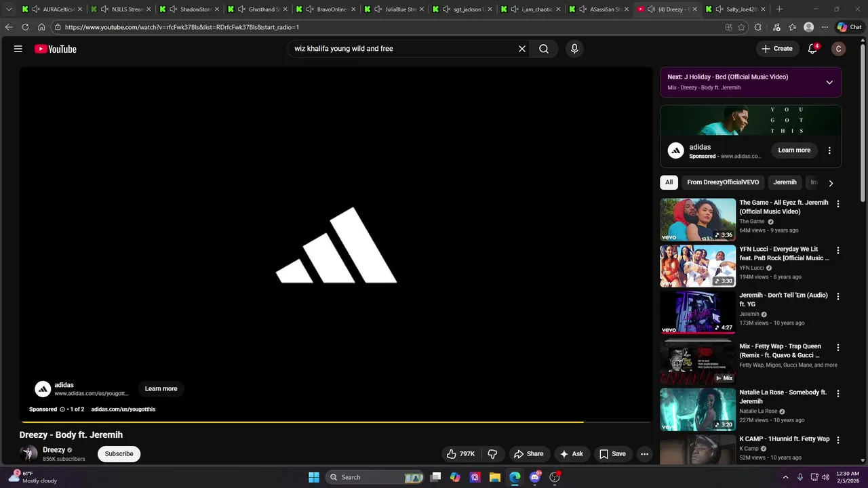
Task: Select the Jeremih filter chip
Action: click(785, 182)
